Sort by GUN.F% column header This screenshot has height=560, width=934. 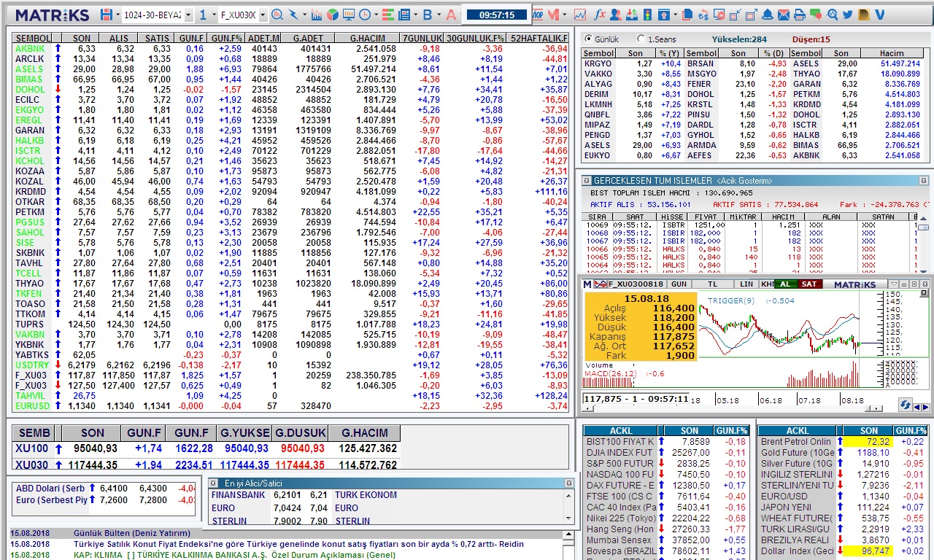[x=226, y=38]
